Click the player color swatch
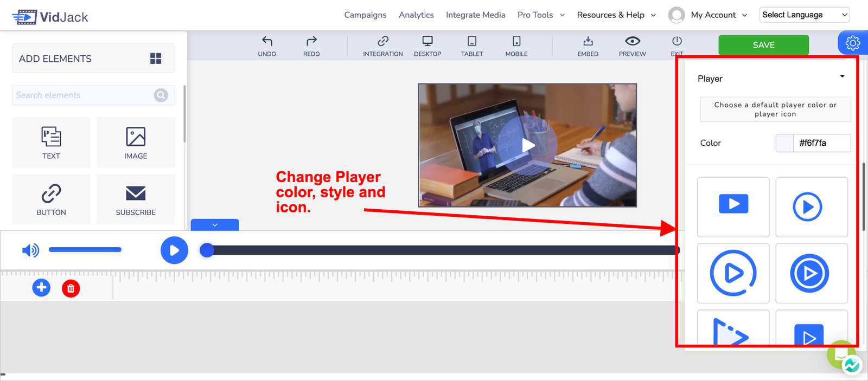This screenshot has height=381, width=868. pyautogui.click(x=784, y=143)
